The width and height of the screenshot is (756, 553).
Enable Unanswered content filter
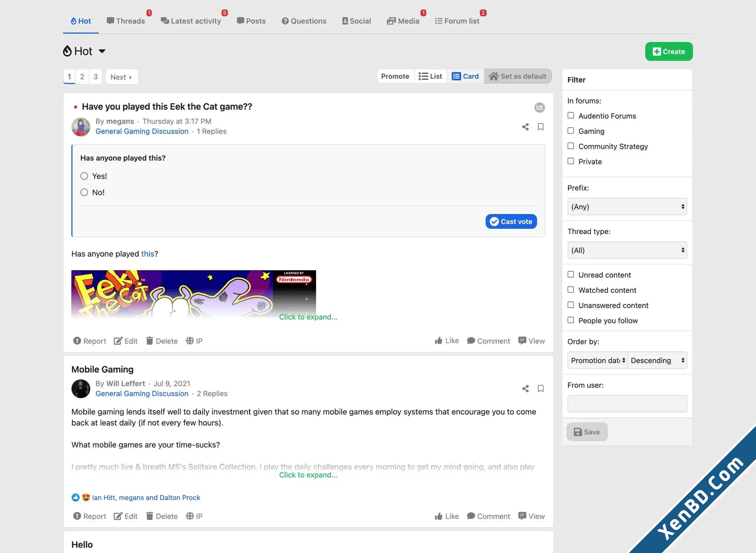(x=570, y=305)
